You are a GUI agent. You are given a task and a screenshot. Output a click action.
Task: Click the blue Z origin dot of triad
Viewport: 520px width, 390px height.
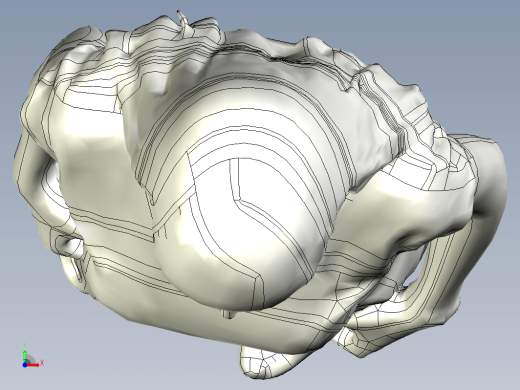(x=25, y=365)
